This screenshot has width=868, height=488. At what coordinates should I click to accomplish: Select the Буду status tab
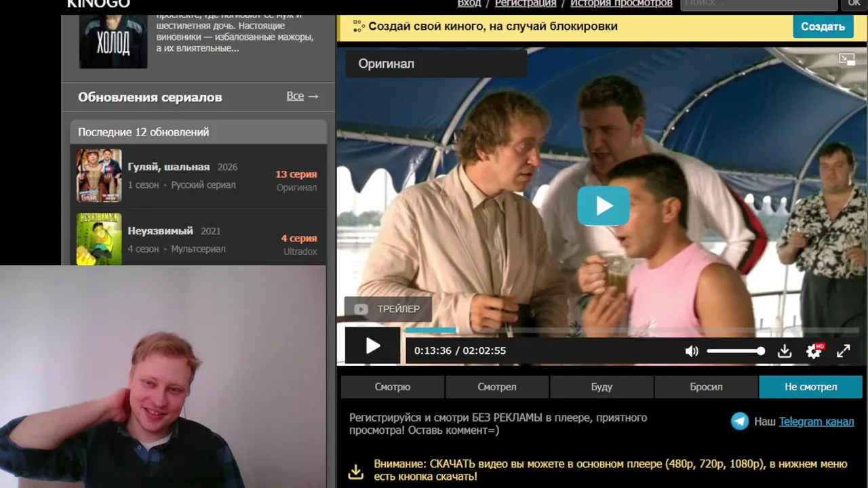tap(601, 387)
